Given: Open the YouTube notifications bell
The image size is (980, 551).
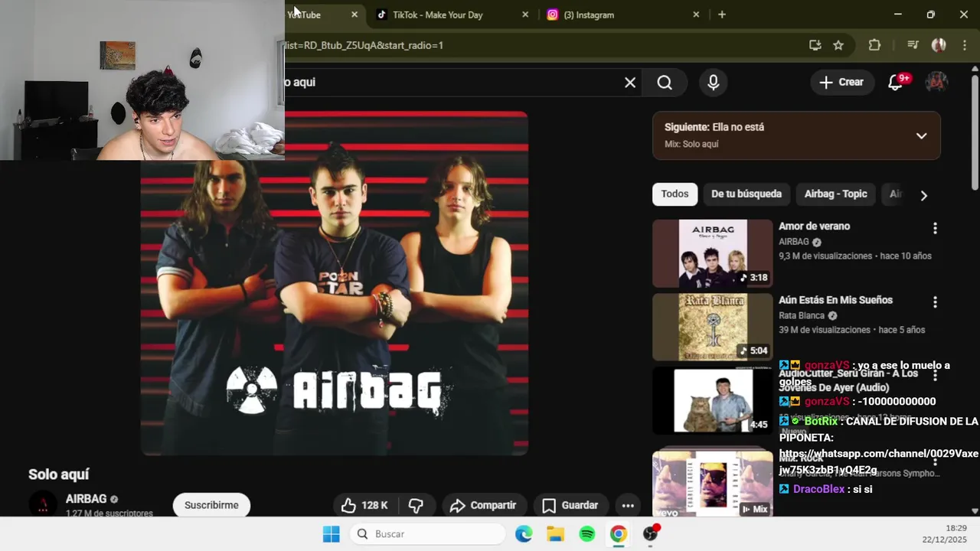Looking at the screenshot, I should pos(895,82).
